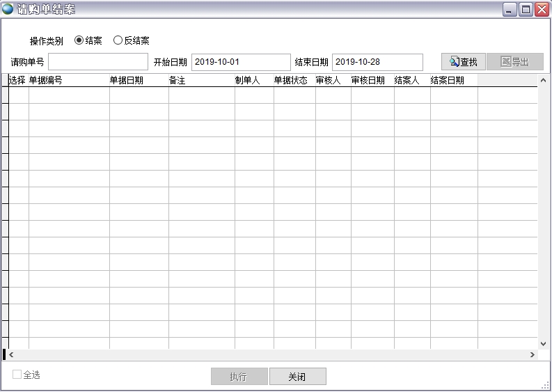Select the 反结案 radio option
552x392 pixels.
tap(118, 40)
